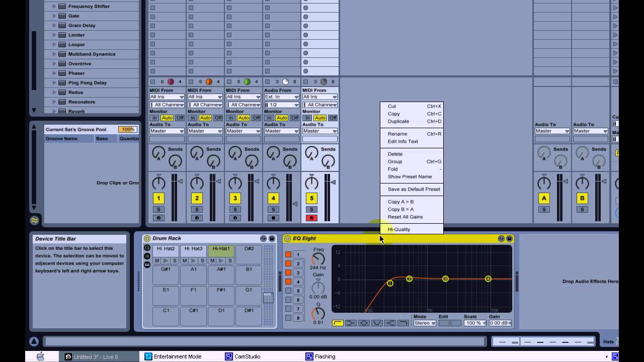Select filter point 1 on EQ graph
The height and width of the screenshot is (362, 644).
390,284
